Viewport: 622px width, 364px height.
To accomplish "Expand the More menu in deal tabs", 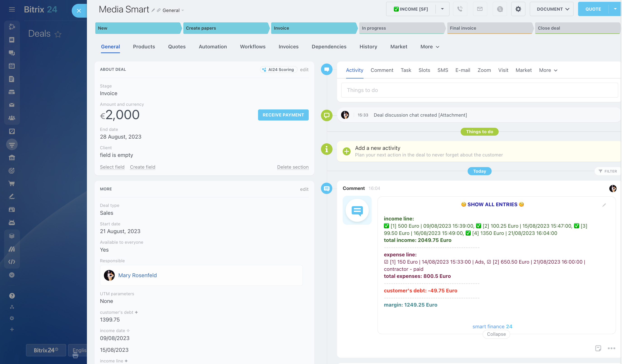I will 430,47.
